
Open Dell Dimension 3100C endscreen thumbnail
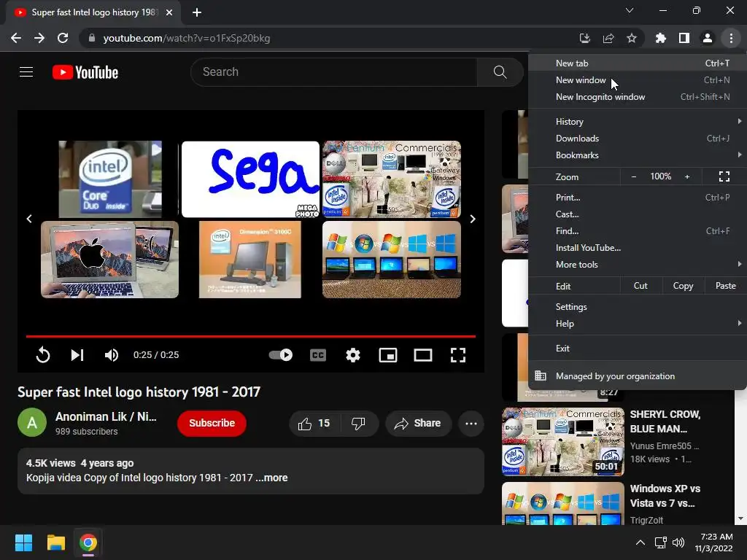[250, 260]
